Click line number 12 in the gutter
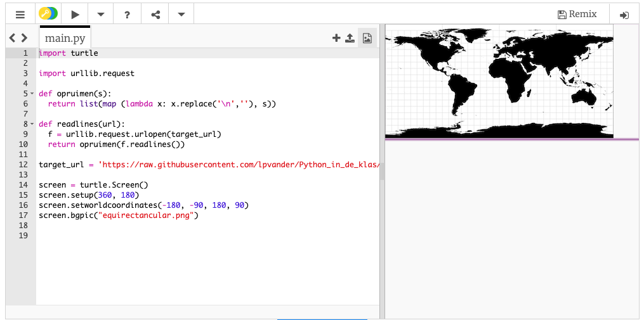Screen dimensions: 644x320 23,165
